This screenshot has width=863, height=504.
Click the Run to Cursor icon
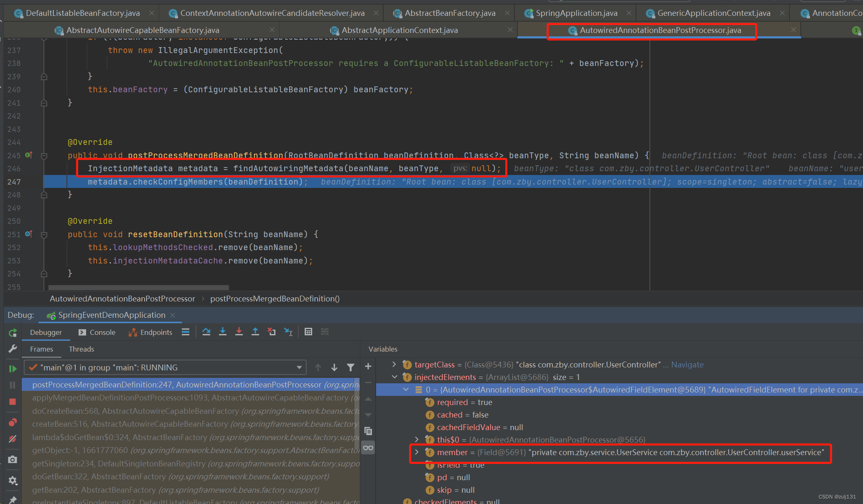[x=288, y=332]
